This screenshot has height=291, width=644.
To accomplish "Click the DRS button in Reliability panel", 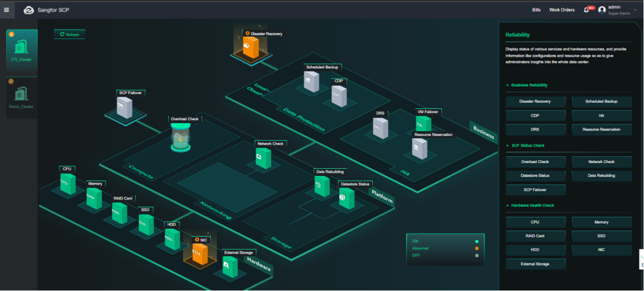I will [x=535, y=130].
